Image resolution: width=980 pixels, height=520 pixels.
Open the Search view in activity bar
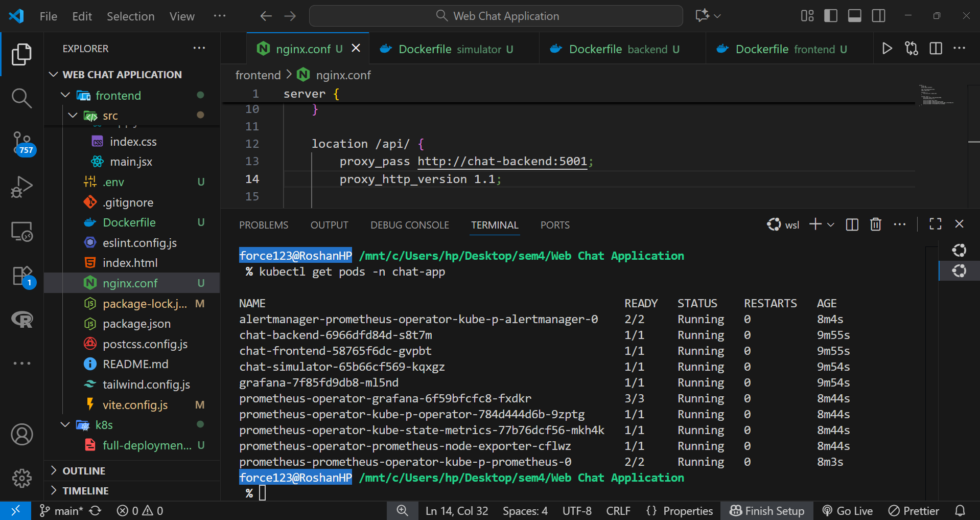[x=21, y=98]
